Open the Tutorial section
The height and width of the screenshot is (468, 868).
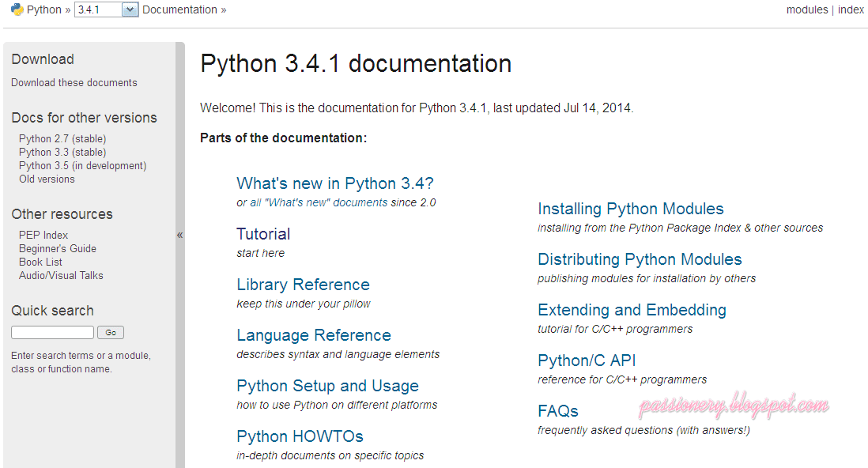point(263,234)
